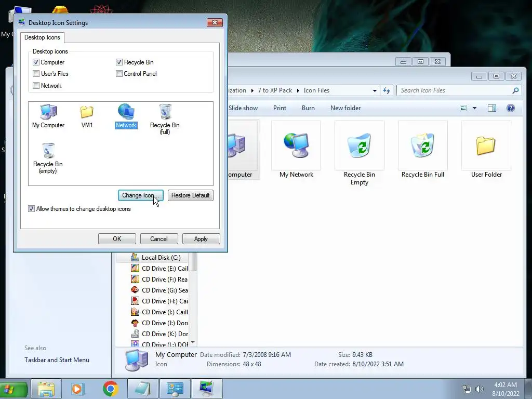Viewport: 532px width, 399px height.
Task: Open the notepad taskbar icon
Action: pos(142,389)
